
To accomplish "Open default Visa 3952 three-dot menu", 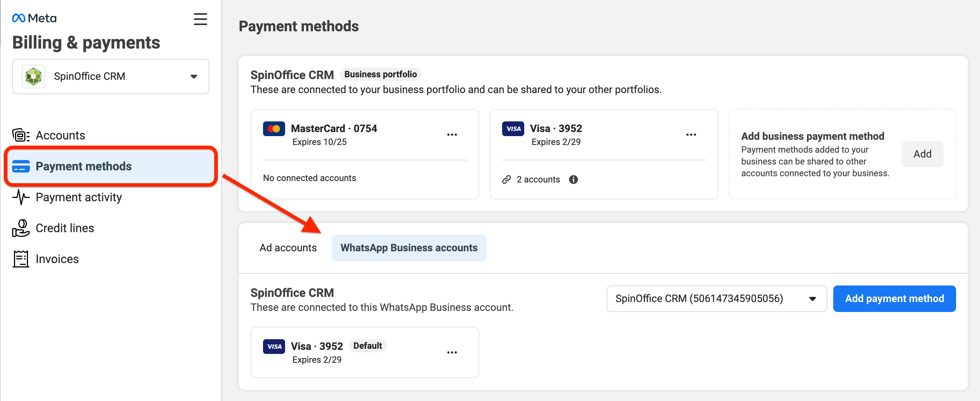I will point(452,352).
